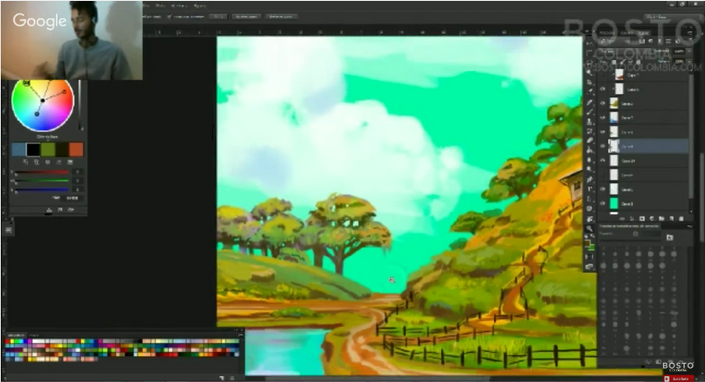Select the Pen tool in the toolbar
705x382 pixels.
click(x=589, y=180)
